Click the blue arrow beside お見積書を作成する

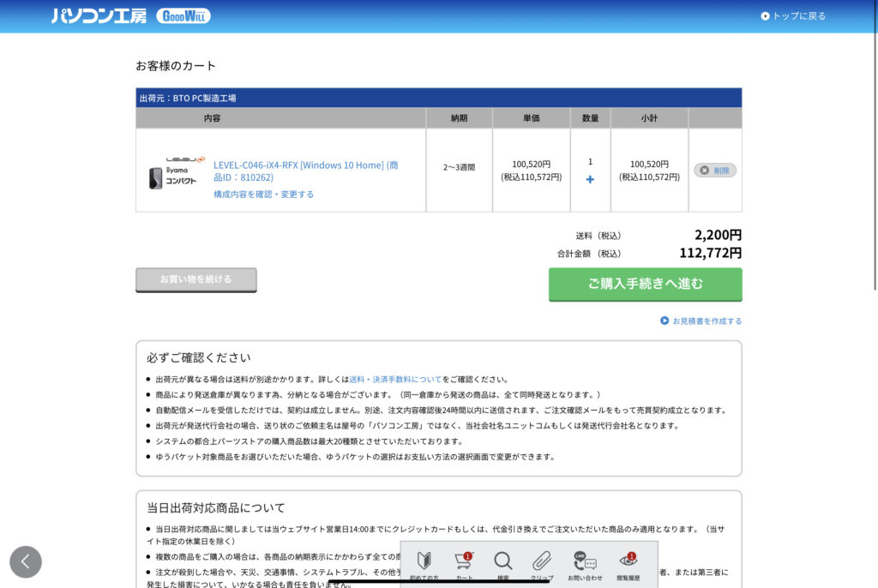point(664,321)
